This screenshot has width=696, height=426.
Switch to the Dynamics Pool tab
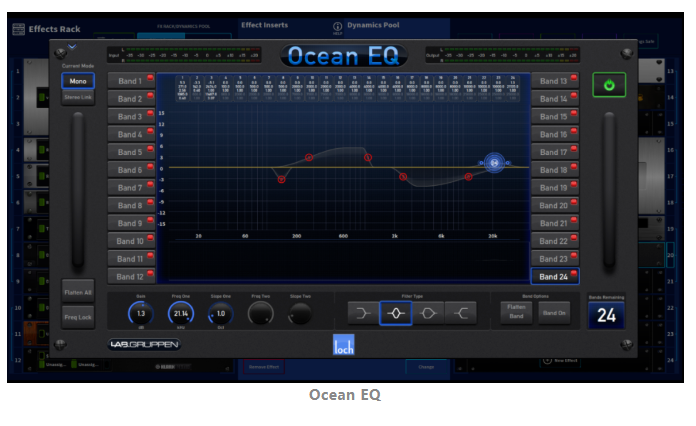pyautogui.click(x=371, y=25)
